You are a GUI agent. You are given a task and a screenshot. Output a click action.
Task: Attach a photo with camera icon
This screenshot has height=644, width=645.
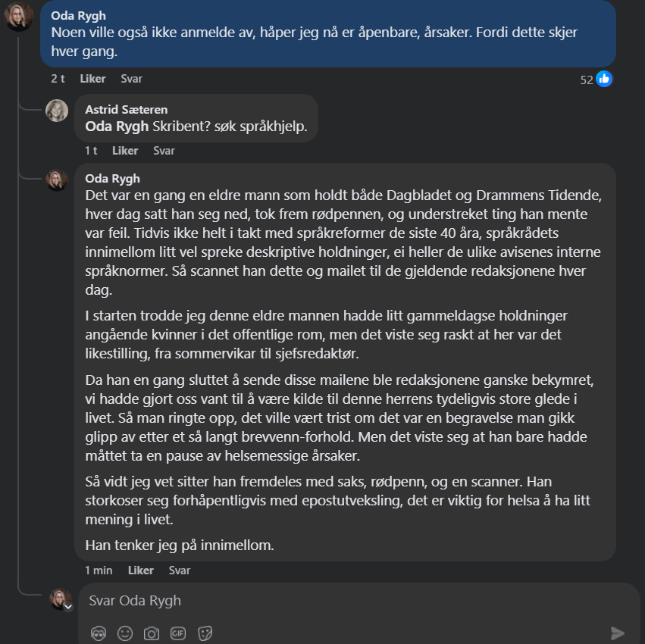pyautogui.click(x=152, y=633)
